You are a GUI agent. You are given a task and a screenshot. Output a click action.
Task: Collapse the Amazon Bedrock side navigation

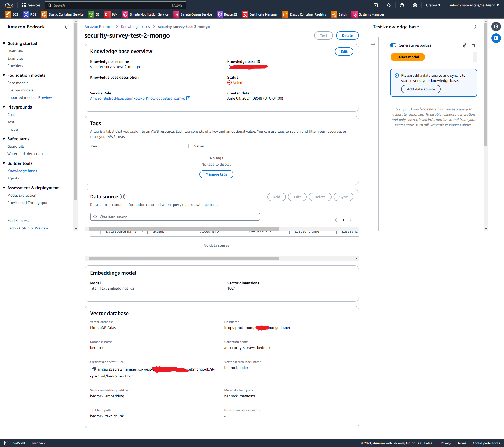coord(66,27)
